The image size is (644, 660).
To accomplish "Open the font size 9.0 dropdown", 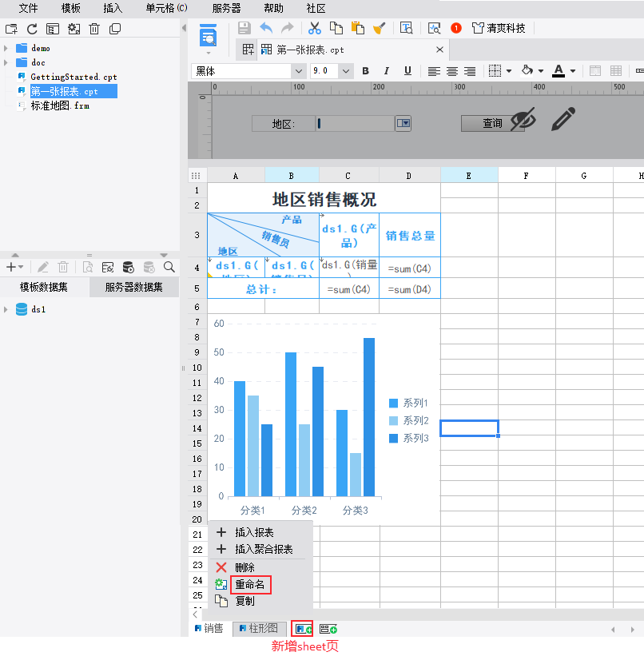I will [346, 71].
